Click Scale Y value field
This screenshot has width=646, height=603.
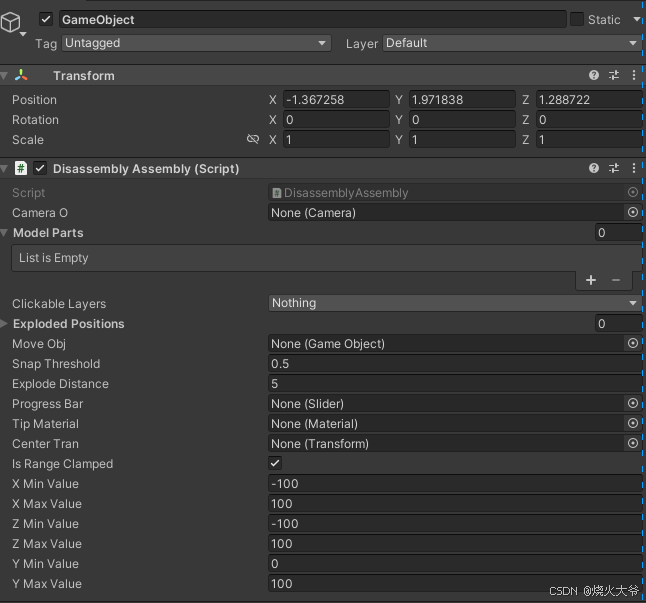(x=462, y=140)
